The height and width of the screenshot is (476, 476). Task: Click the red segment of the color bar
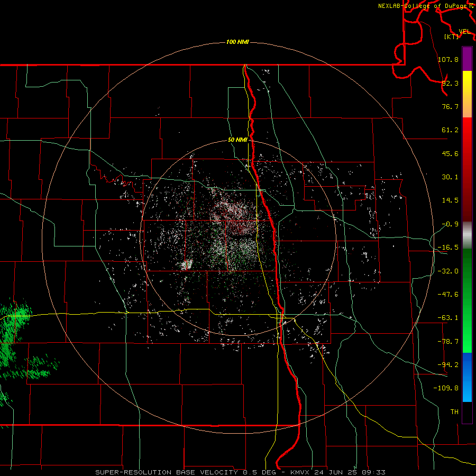point(467,169)
